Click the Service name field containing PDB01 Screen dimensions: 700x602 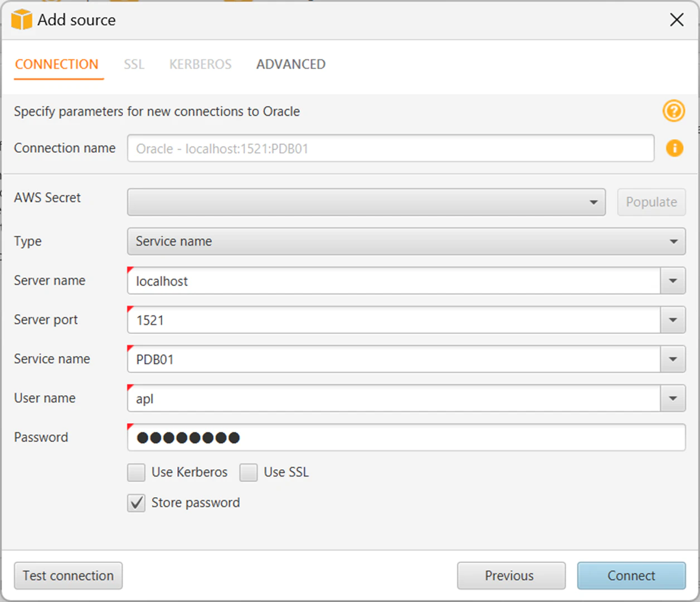click(x=394, y=359)
